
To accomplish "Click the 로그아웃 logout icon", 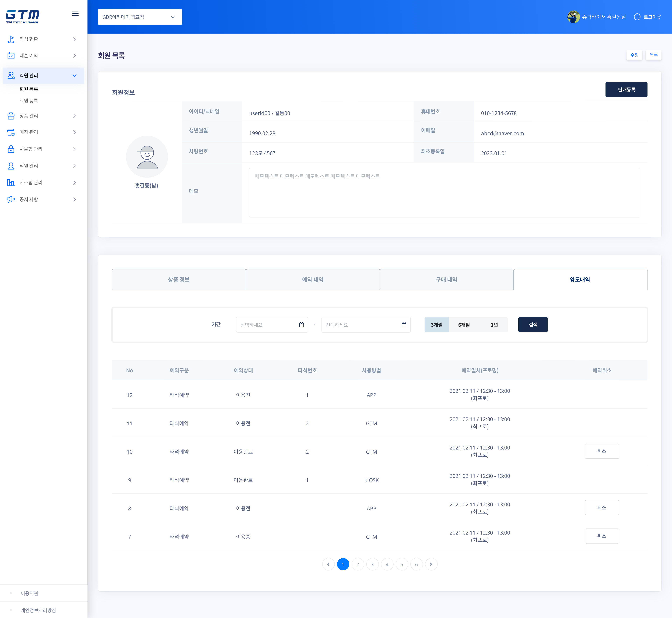I will coord(637,17).
